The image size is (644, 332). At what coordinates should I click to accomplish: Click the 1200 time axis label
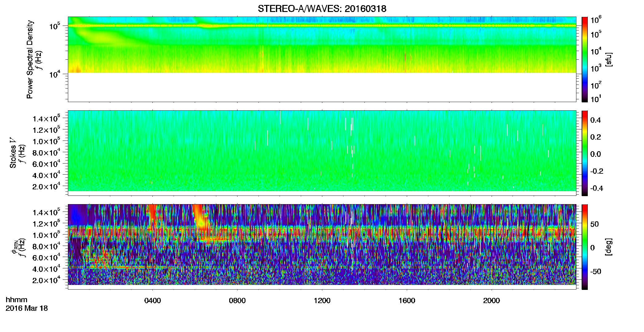tap(322, 301)
